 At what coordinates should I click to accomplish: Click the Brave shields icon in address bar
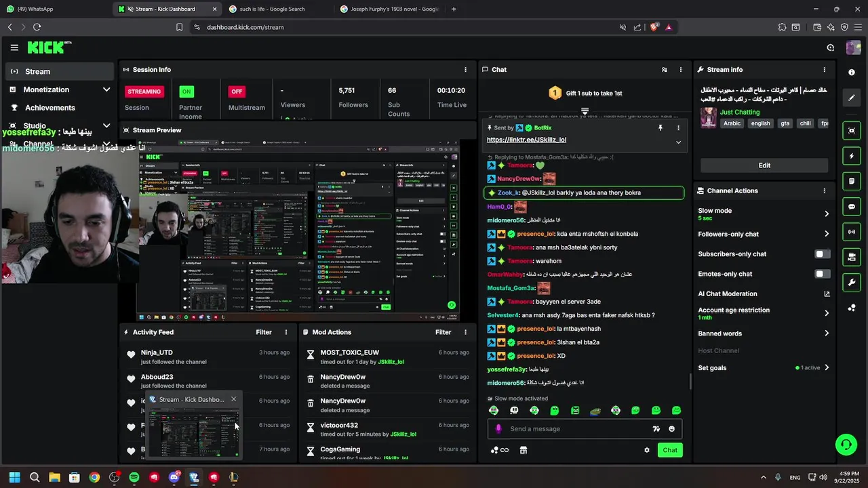click(654, 27)
